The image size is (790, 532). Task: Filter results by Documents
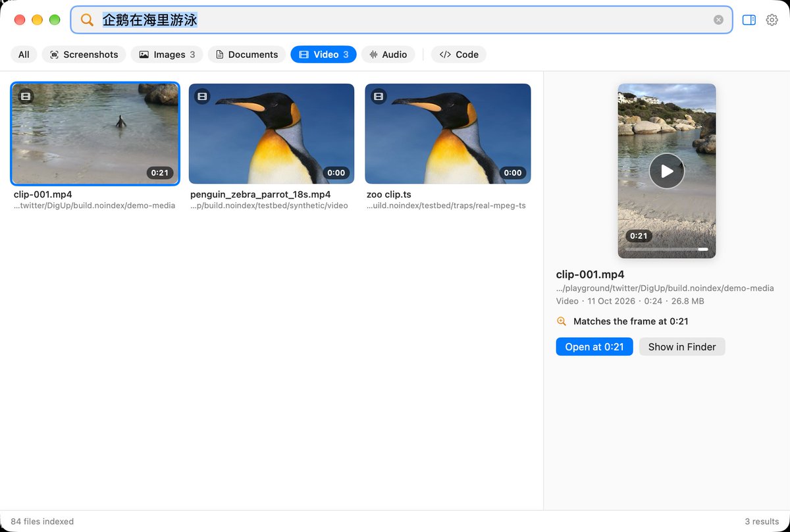(247, 55)
